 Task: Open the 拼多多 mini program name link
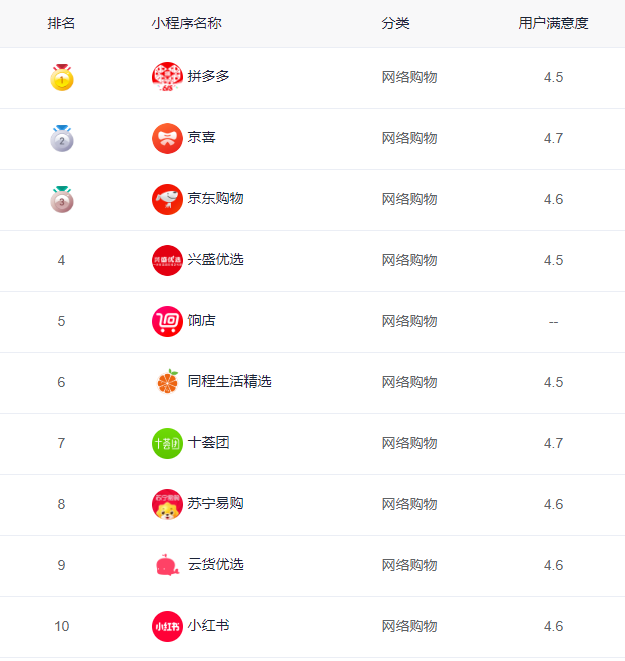tap(208, 77)
